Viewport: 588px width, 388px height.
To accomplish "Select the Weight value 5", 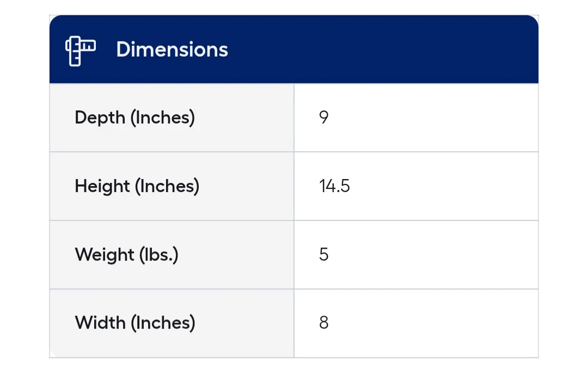I will coord(324,255).
